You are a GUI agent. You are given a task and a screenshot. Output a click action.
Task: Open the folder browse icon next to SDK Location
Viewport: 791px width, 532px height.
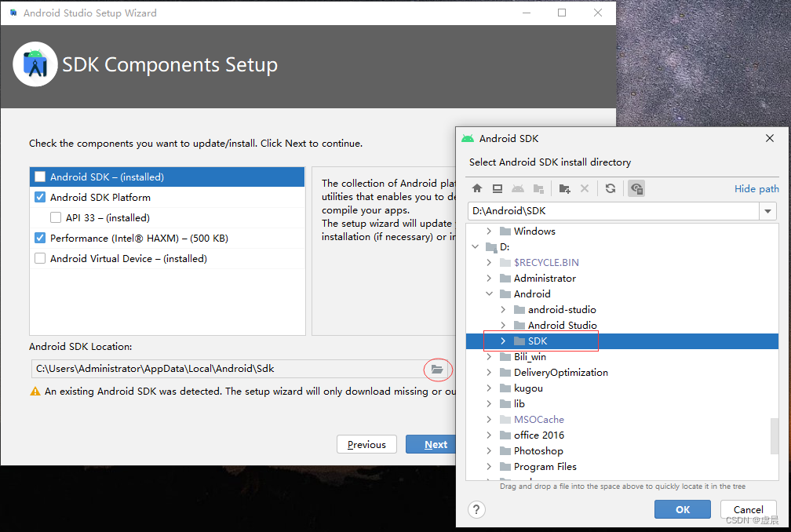tap(438, 369)
